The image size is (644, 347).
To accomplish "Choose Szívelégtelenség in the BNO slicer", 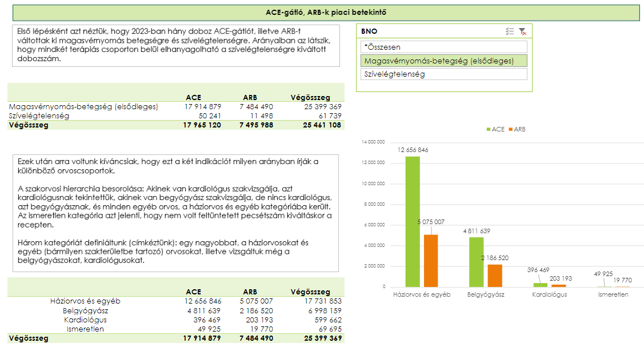I will (444, 74).
